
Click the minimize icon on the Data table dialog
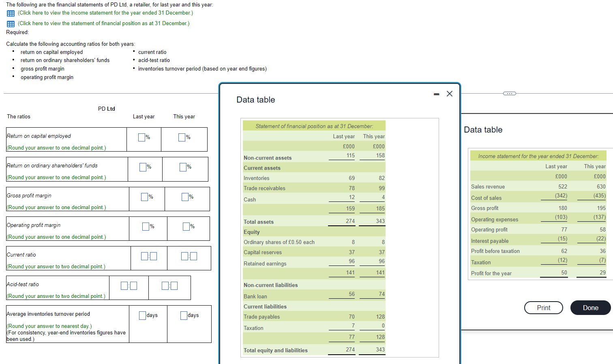coord(436,94)
